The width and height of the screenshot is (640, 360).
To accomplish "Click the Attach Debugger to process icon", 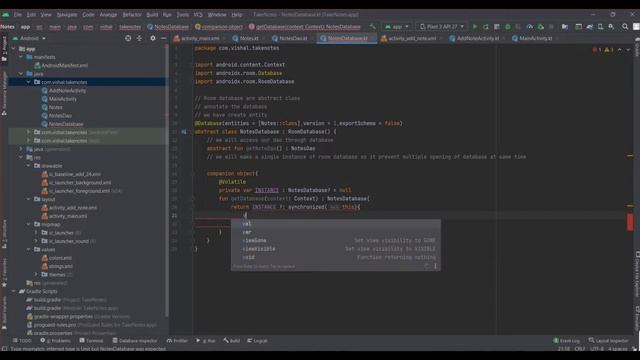I will tap(541, 27).
